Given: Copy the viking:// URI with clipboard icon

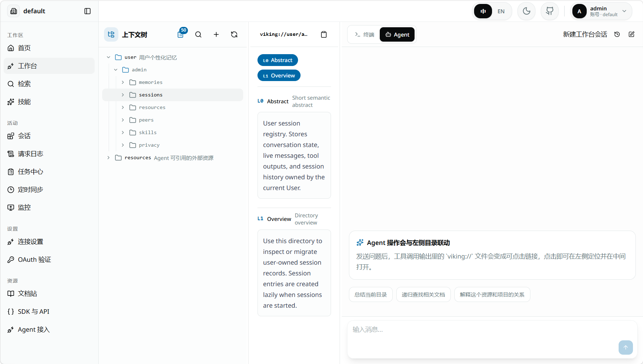Looking at the screenshot, I should click(x=324, y=34).
